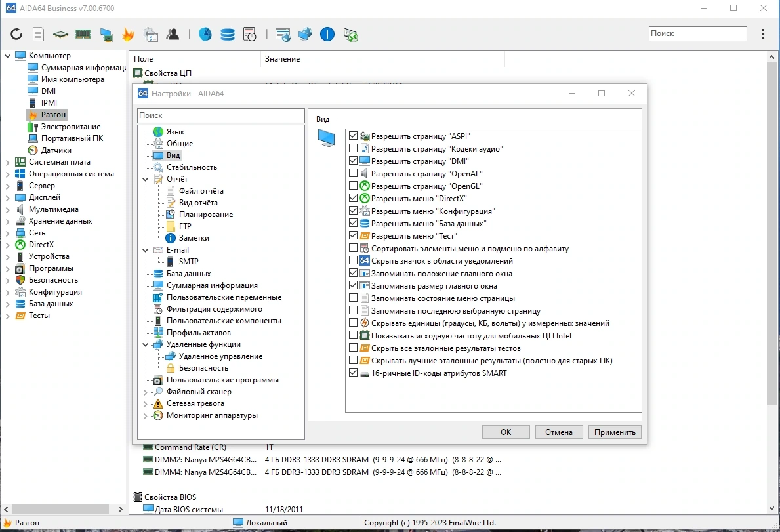Enable Скрыть все эталонные результаты тестов
780x532 pixels.
pos(353,348)
